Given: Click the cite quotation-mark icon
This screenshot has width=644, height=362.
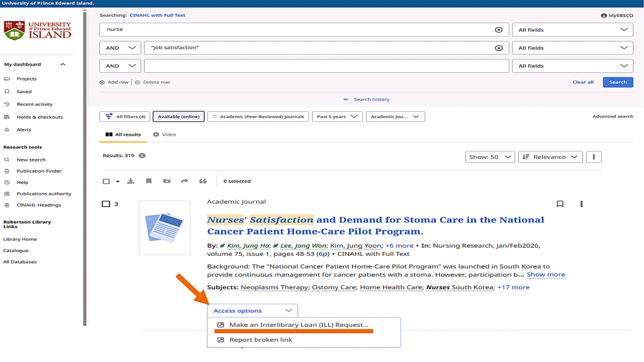Looking at the screenshot, I should [203, 181].
